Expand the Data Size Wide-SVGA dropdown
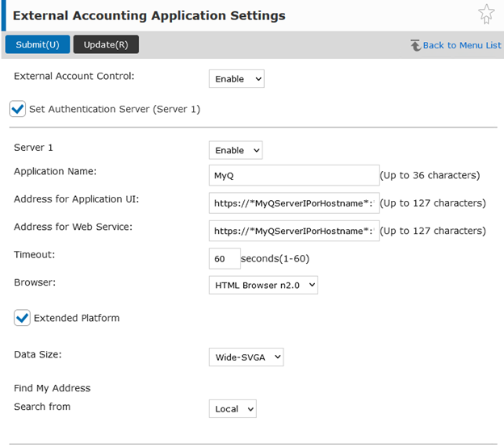 coord(246,357)
